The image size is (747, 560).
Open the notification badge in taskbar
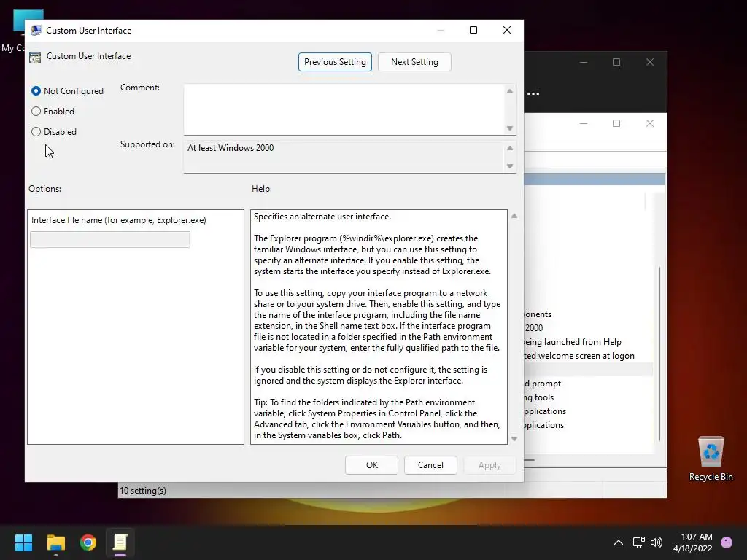[x=727, y=542]
